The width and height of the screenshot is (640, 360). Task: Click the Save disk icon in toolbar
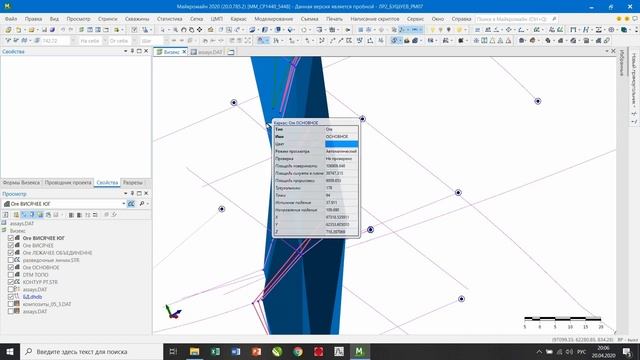click(x=44, y=30)
